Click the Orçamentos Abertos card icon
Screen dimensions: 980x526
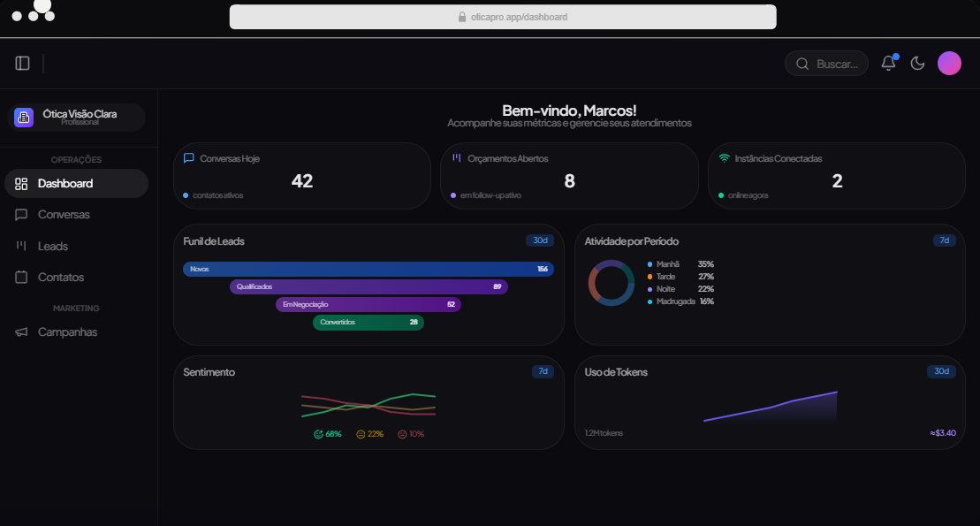coord(456,157)
